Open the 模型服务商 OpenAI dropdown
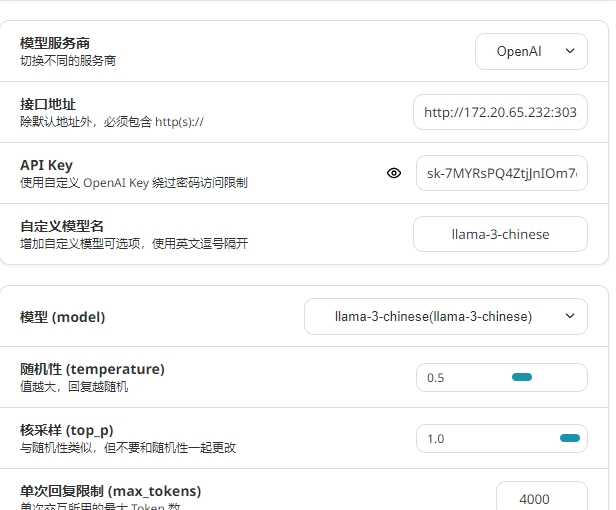The height and width of the screenshot is (510, 616). 530,51
